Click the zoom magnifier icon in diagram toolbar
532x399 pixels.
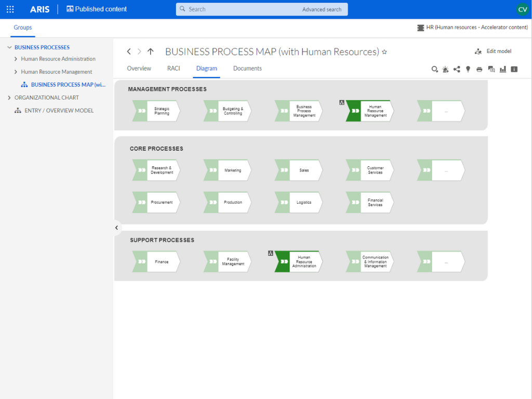434,69
